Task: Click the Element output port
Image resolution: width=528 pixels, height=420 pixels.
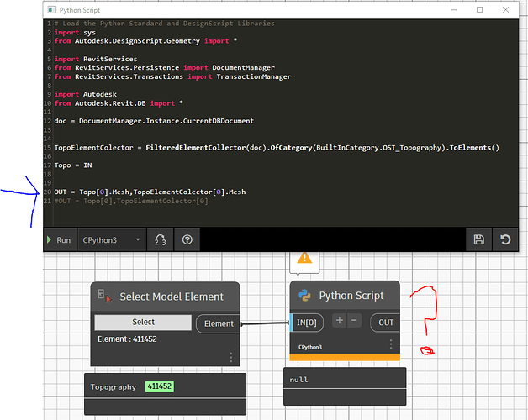Action: [x=219, y=323]
